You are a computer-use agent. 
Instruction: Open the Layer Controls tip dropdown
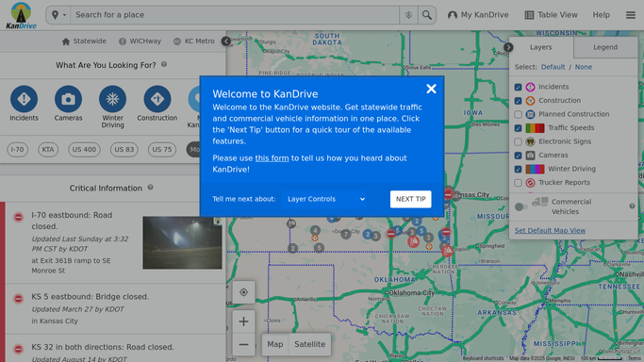[324, 199]
